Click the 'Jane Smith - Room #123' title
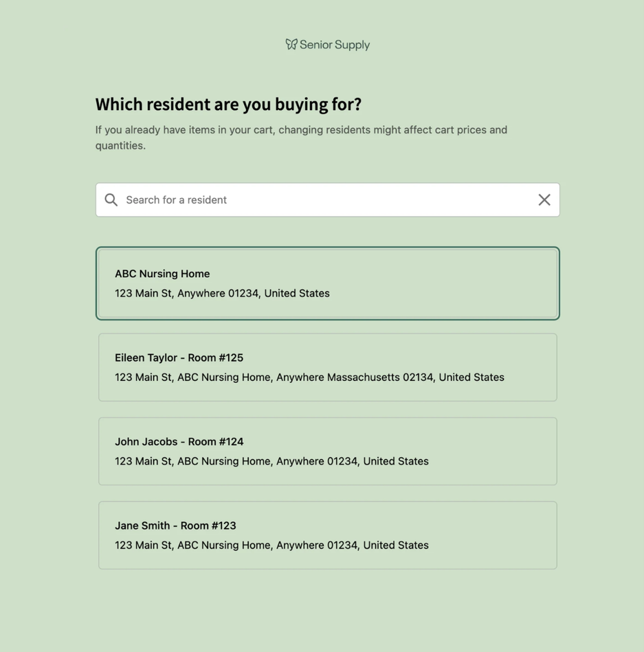The height and width of the screenshot is (652, 644). (x=175, y=525)
